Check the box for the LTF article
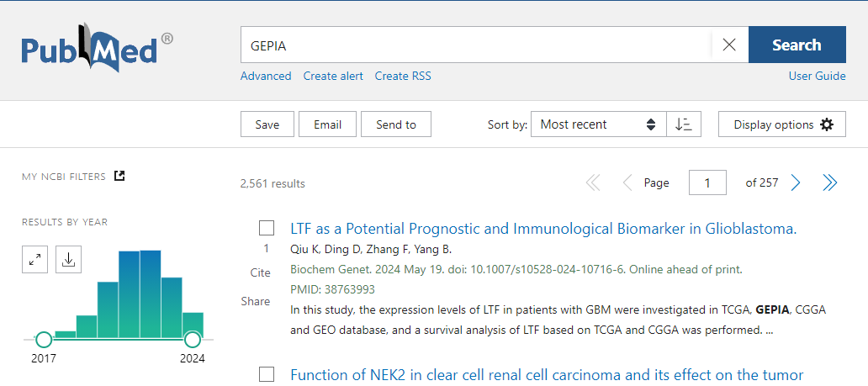The image size is (868, 386). pos(267,228)
